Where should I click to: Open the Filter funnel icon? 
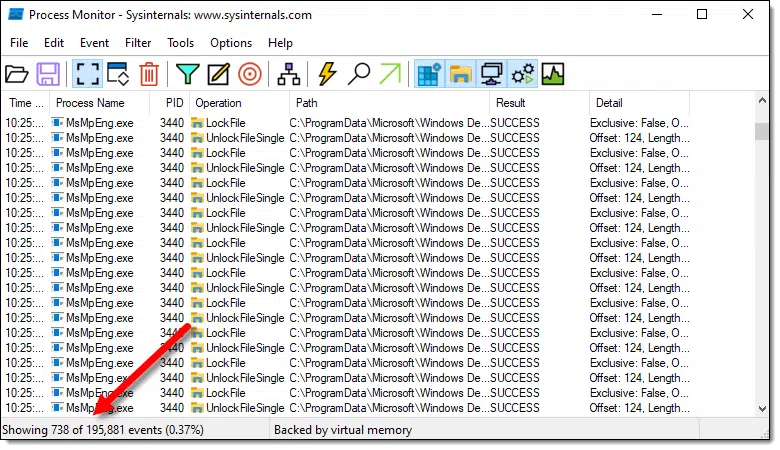pyautogui.click(x=188, y=75)
